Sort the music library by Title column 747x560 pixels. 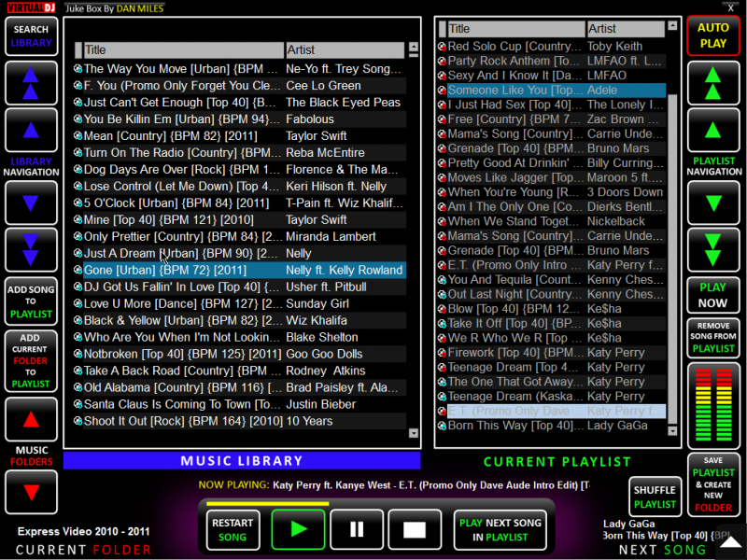[x=183, y=50]
